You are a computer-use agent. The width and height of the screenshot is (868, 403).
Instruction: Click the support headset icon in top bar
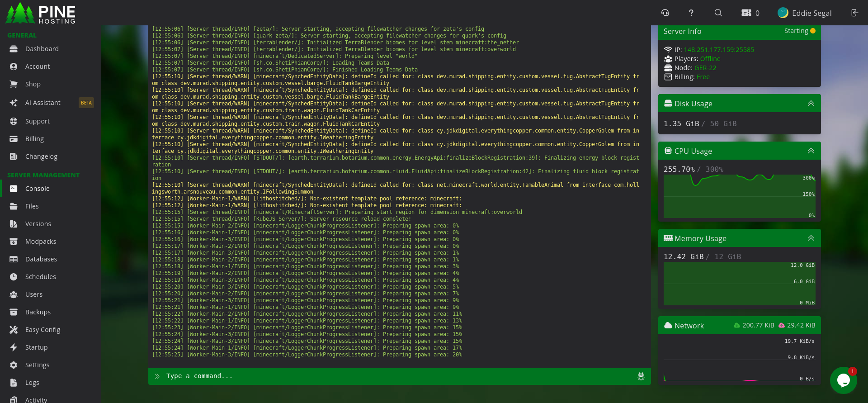point(665,13)
